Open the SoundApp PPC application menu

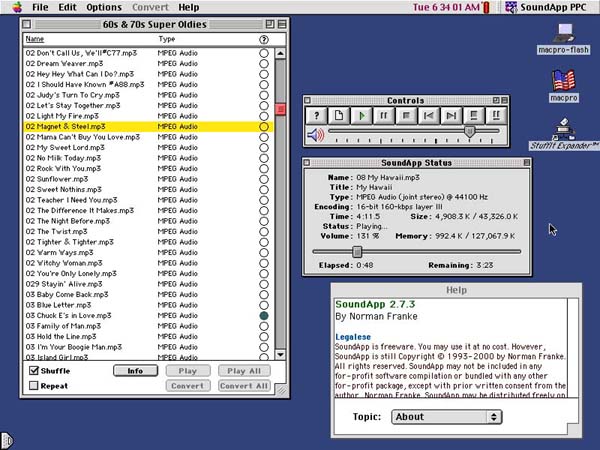pyautogui.click(x=546, y=7)
